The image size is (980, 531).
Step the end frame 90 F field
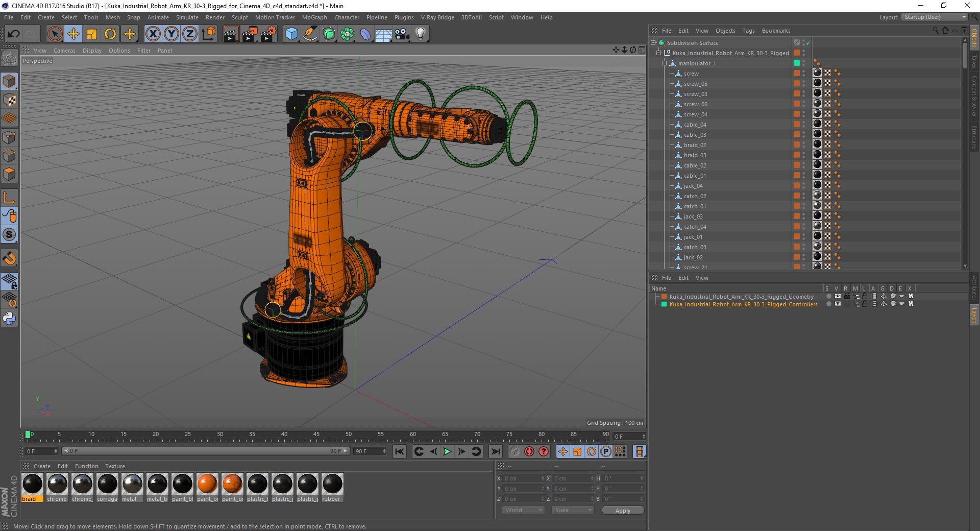[x=384, y=451]
